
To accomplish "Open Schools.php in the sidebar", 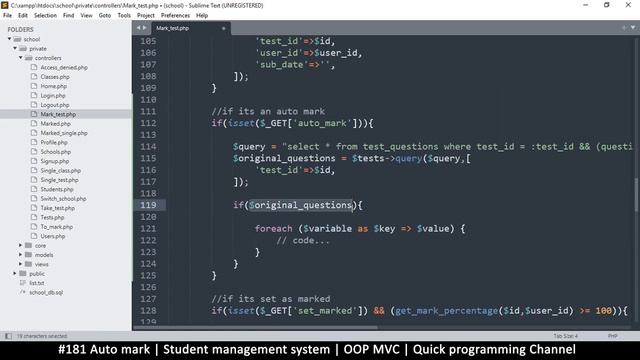I will 56,152.
